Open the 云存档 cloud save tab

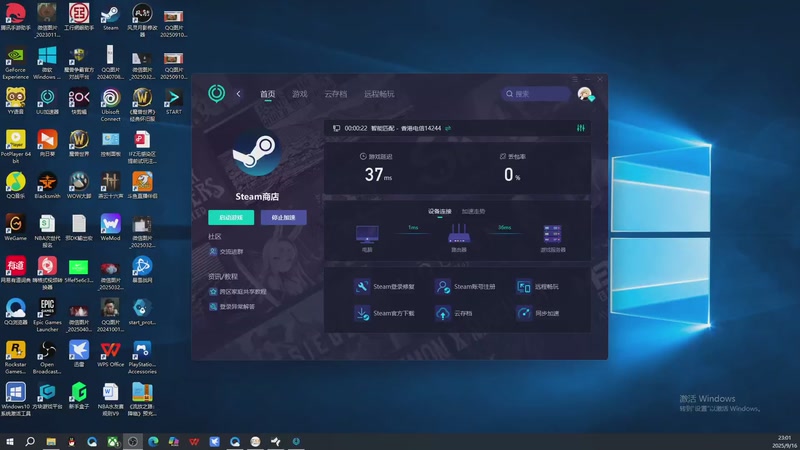pyautogui.click(x=335, y=94)
